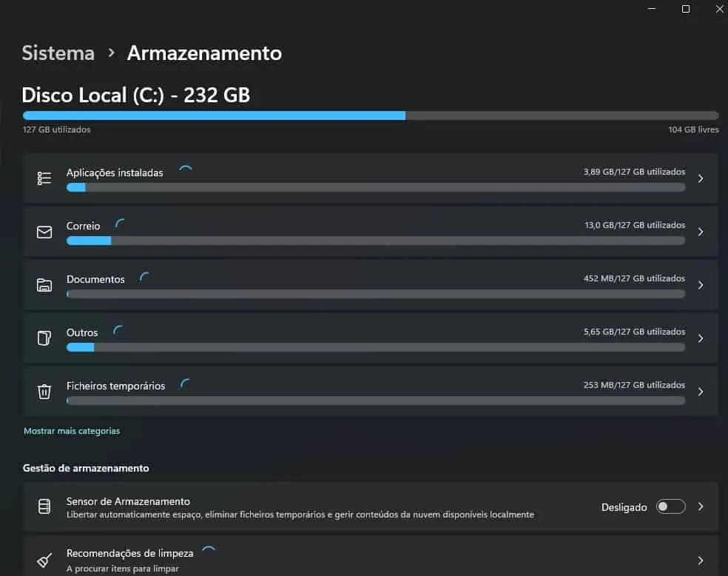Viewport: 728px width, 576px height.
Task: Toggle the Sensor de Armazenamento switch
Action: [670, 507]
